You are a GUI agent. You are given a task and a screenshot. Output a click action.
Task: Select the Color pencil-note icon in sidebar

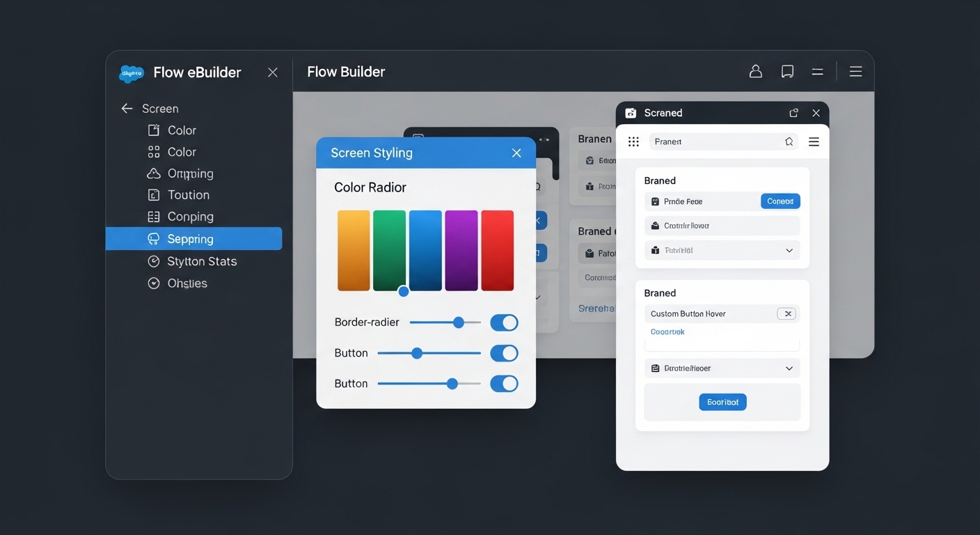click(153, 130)
